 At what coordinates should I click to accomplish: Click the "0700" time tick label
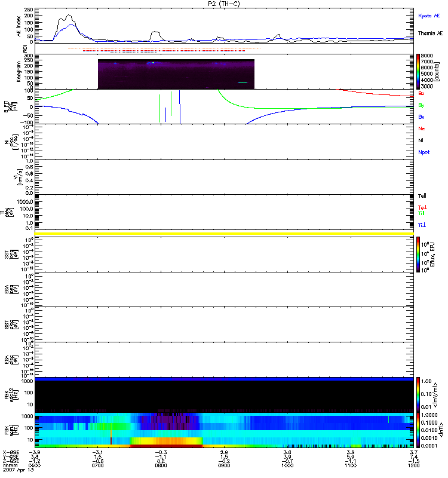(x=97, y=465)
